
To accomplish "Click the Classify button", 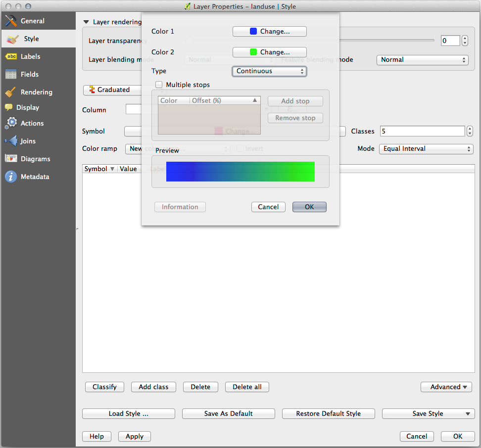I will 104,387.
